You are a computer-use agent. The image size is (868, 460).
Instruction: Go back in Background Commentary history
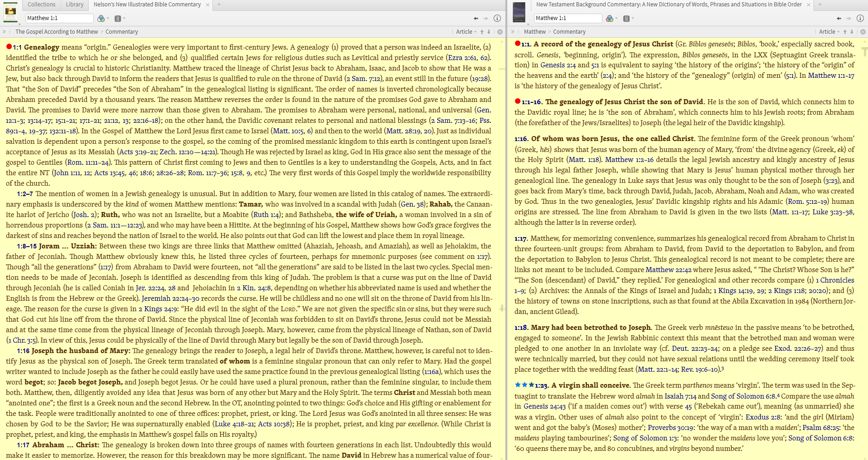point(839,18)
